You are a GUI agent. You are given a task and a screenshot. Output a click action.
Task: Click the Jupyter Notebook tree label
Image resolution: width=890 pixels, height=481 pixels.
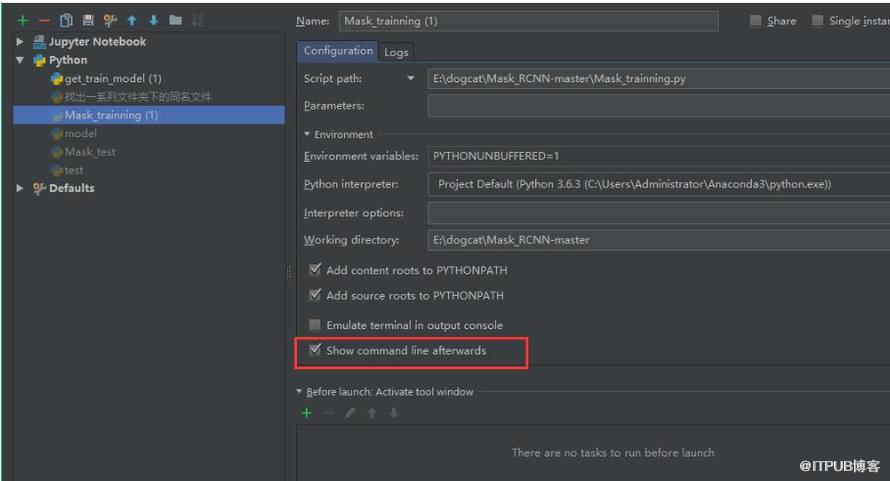[97, 41]
